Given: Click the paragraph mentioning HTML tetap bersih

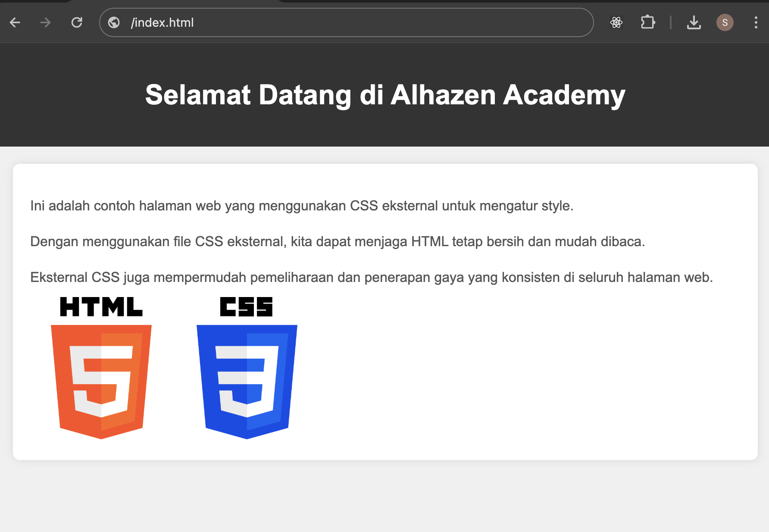Looking at the screenshot, I should [337, 241].
